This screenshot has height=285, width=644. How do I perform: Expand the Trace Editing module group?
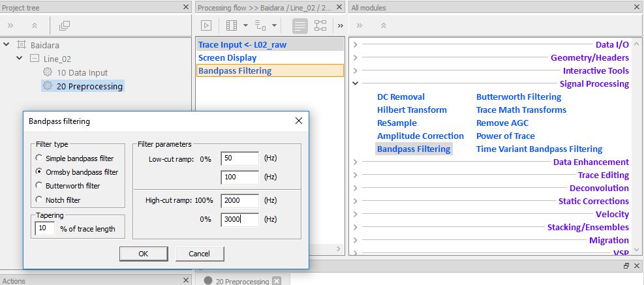click(355, 175)
